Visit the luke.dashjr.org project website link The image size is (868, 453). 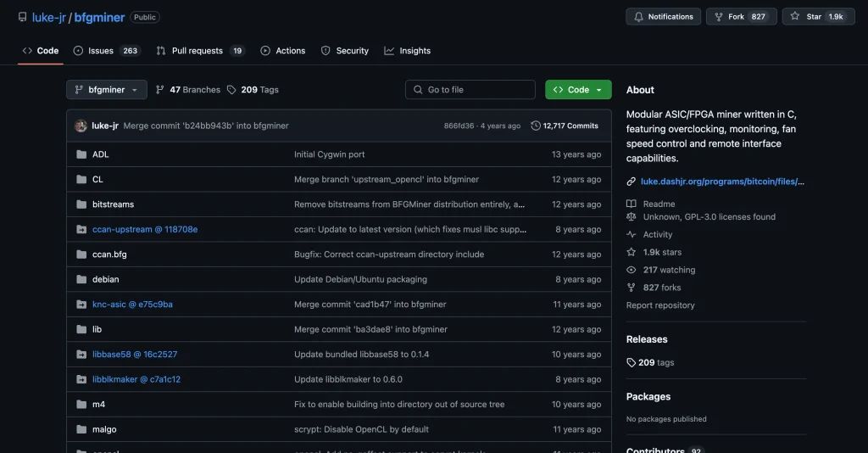[x=722, y=181]
